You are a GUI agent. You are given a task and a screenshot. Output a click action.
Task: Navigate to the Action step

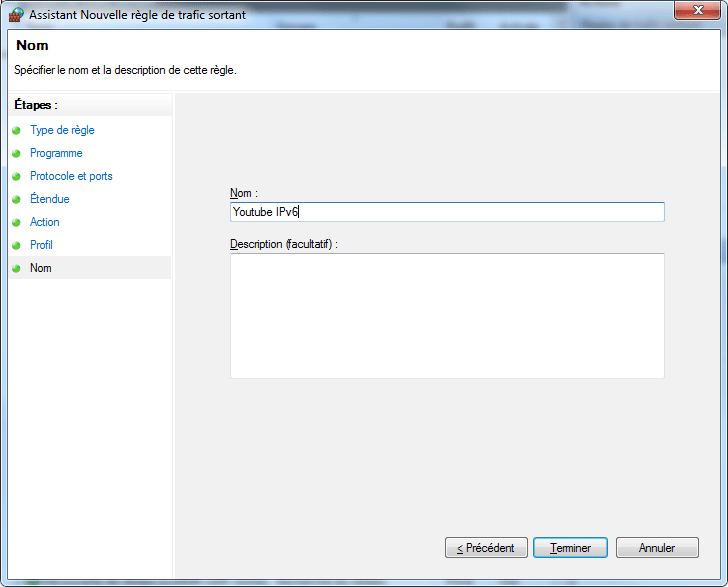(45, 222)
